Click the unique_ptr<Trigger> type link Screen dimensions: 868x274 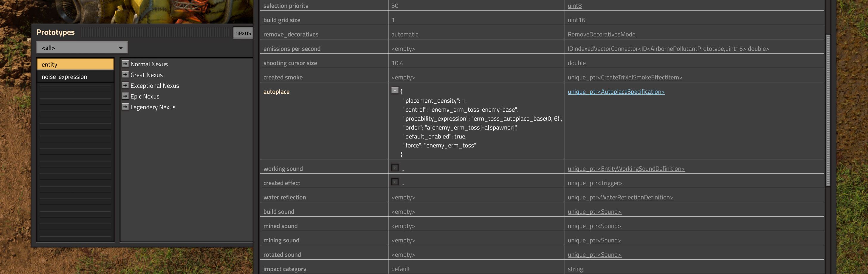[595, 183]
